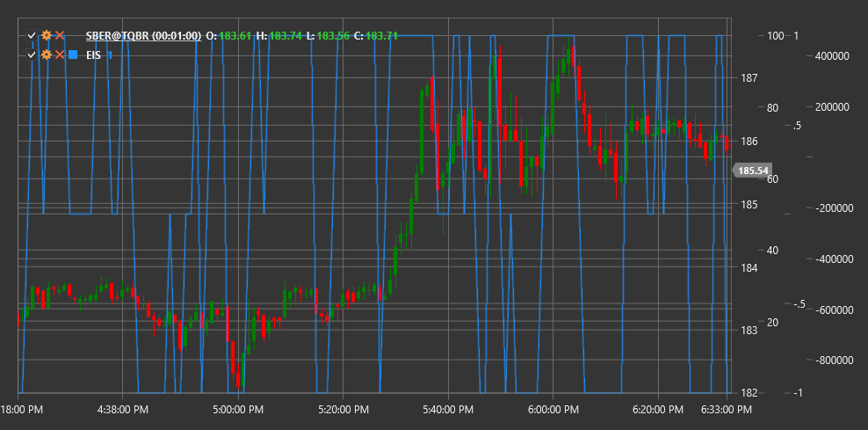Open settings gear for SBER@TQBR series
The image size is (868, 430).
tap(47, 35)
